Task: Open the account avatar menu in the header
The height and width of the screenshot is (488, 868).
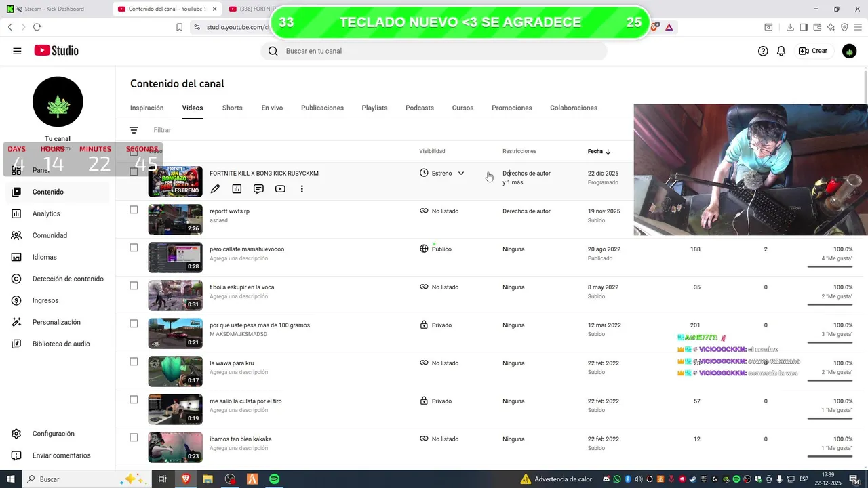Action: tap(849, 51)
